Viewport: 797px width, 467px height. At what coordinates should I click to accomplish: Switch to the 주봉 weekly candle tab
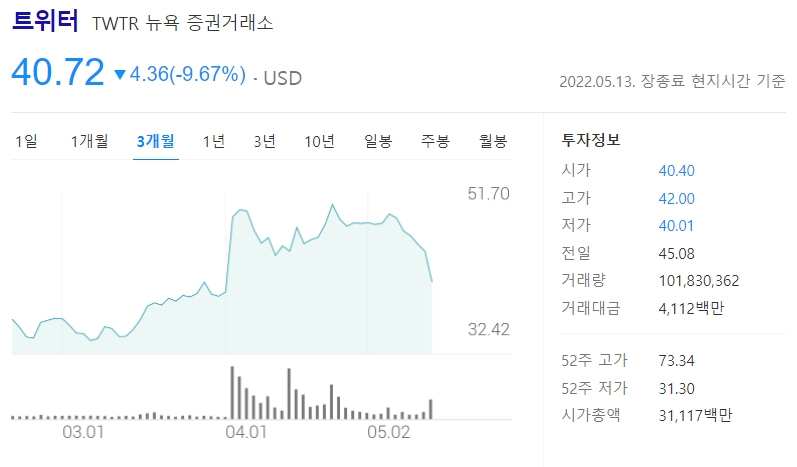tap(435, 141)
